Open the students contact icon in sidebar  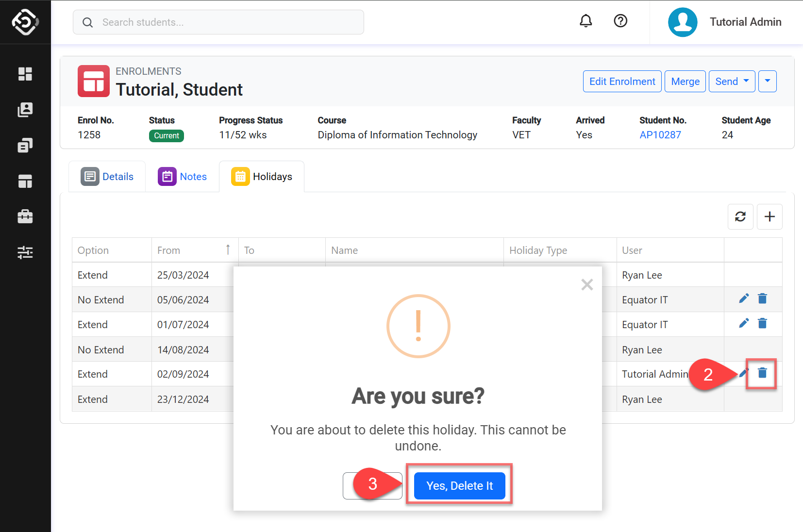pos(25,110)
